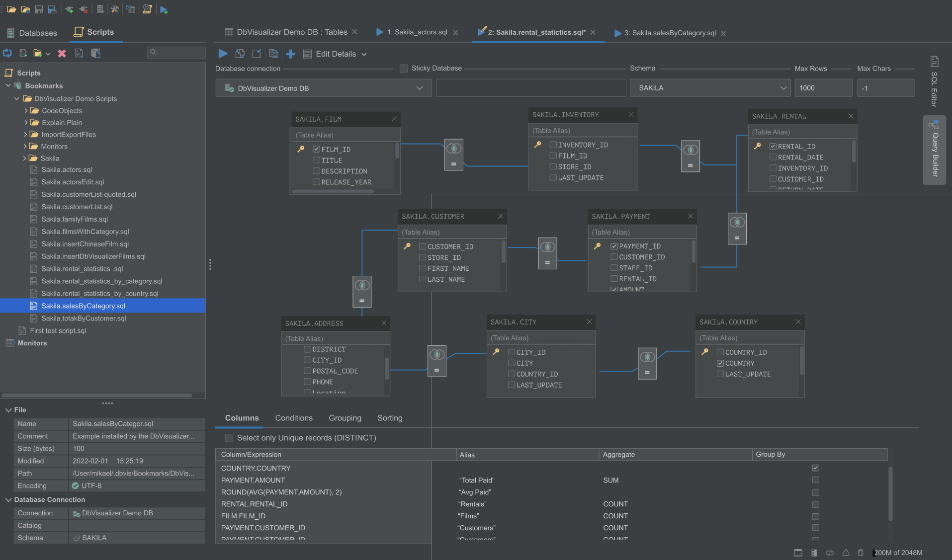Click the open folder icon in main toolbar
952x560 pixels.
pyautogui.click(x=11, y=9)
